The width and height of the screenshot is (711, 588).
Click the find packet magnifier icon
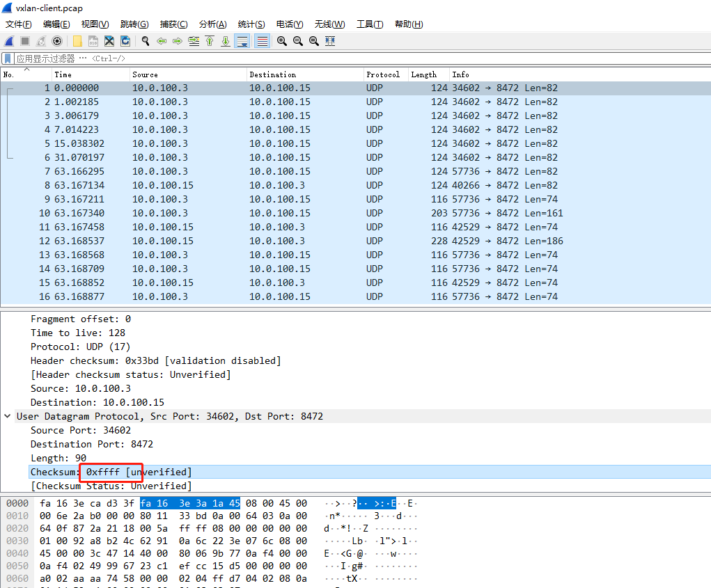coord(146,41)
